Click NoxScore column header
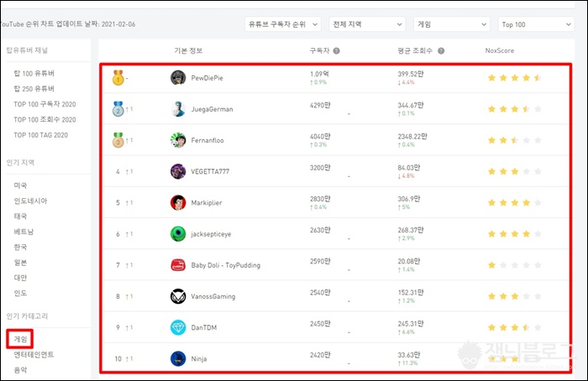This screenshot has width=588, height=381. click(x=500, y=50)
